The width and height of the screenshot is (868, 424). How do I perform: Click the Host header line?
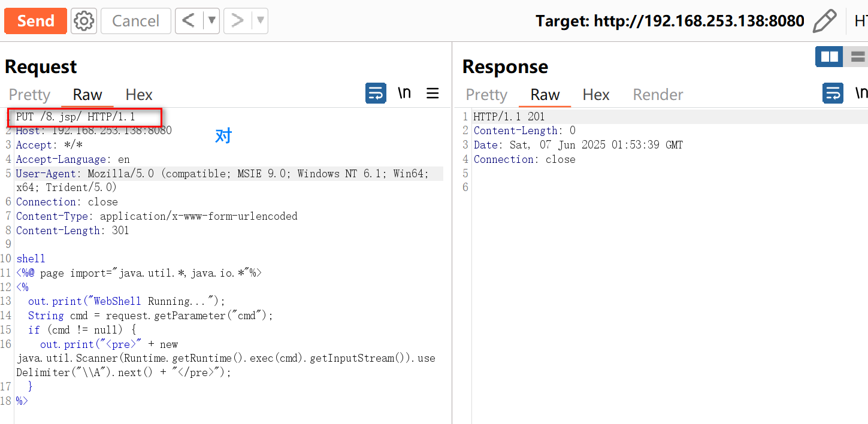click(93, 131)
